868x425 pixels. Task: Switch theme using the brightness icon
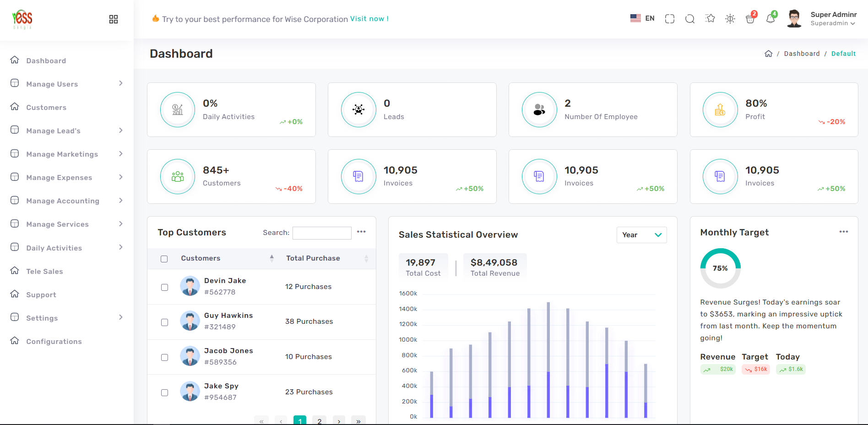click(x=730, y=19)
